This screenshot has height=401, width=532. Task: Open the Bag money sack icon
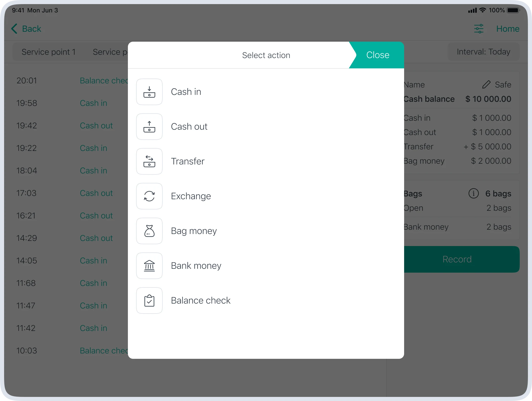tap(149, 231)
